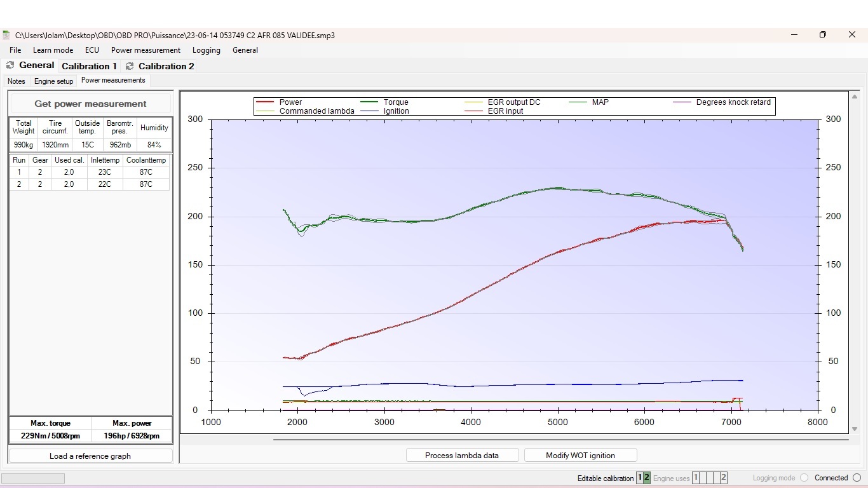Click the Outside temp. column header
Image resolution: width=868 pixels, height=488 pixels.
coord(87,128)
